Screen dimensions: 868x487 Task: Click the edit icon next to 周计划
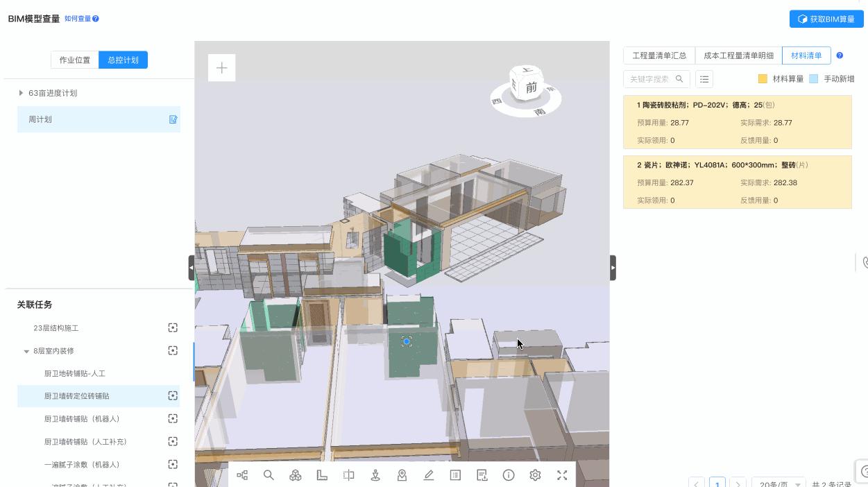[173, 119]
